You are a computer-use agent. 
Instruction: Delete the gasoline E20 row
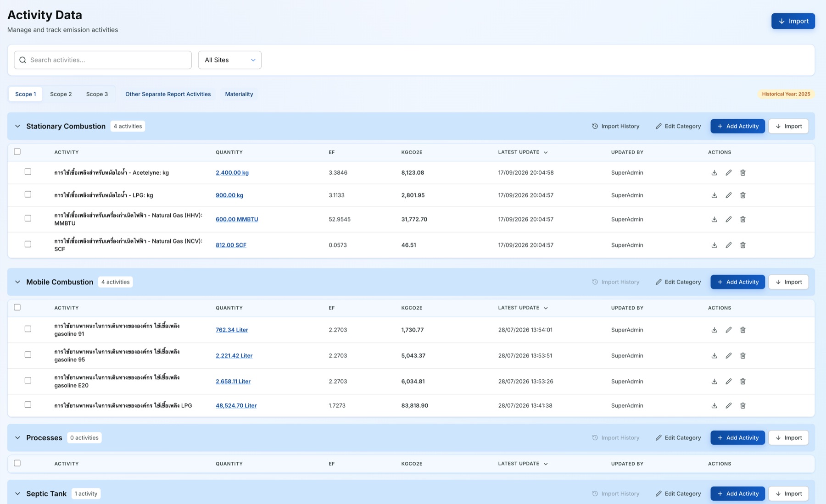point(742,382)
